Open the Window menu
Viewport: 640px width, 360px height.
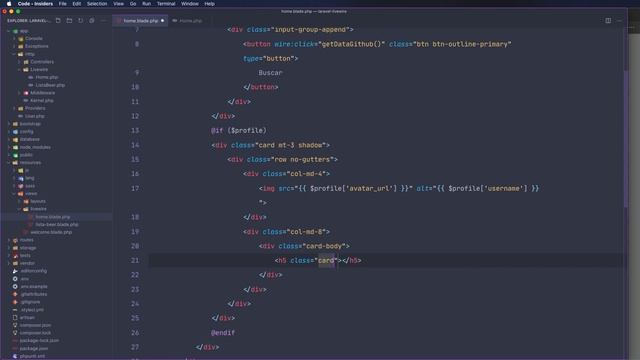(x=190, y=4)
